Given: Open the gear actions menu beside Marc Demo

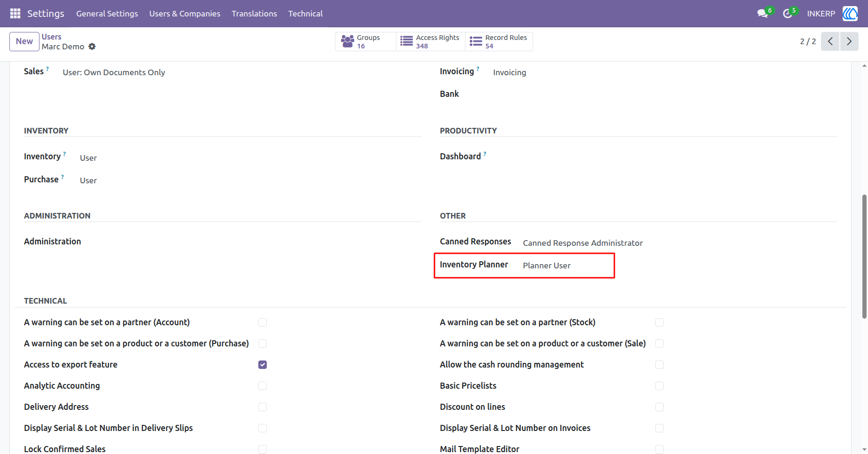Looking at the screenshot, I should (92, 47).
